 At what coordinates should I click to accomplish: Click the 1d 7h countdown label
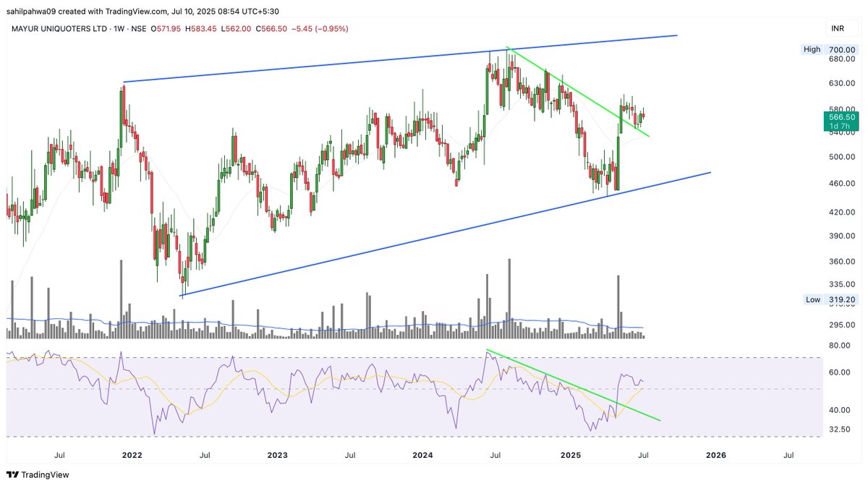(x=842, y=126)
